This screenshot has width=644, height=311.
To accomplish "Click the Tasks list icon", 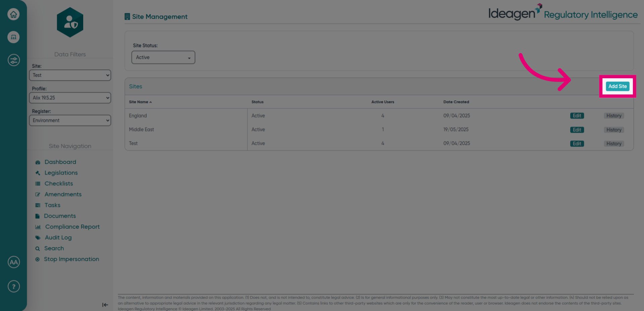I will pos(38,205).
